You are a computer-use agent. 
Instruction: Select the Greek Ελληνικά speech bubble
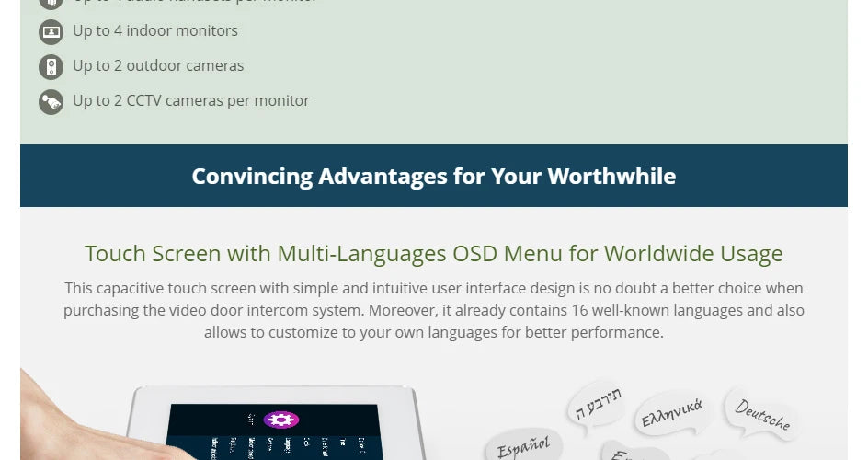(x=672, y=413)
